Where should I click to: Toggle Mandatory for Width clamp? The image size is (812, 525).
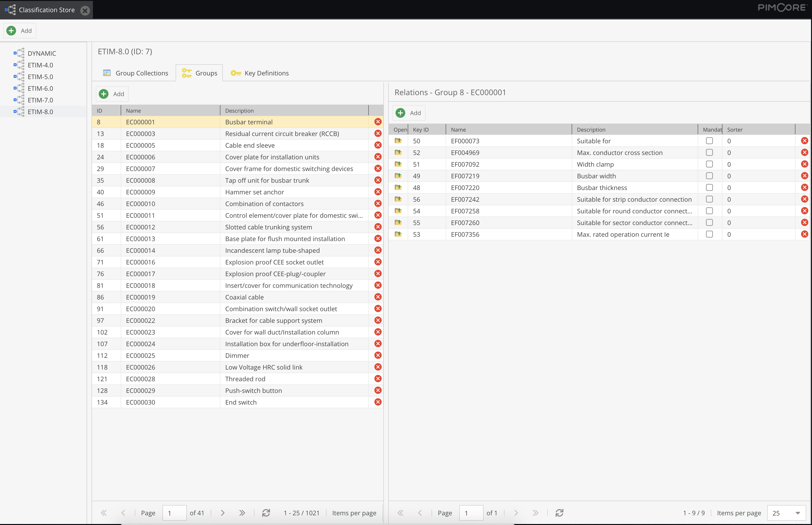click(709, 164)
